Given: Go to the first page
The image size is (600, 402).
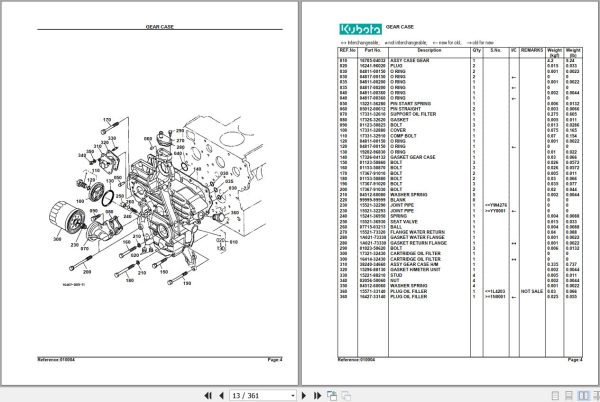Looking at the screenshot, I should pyautogui.click(x=208, y=395).
